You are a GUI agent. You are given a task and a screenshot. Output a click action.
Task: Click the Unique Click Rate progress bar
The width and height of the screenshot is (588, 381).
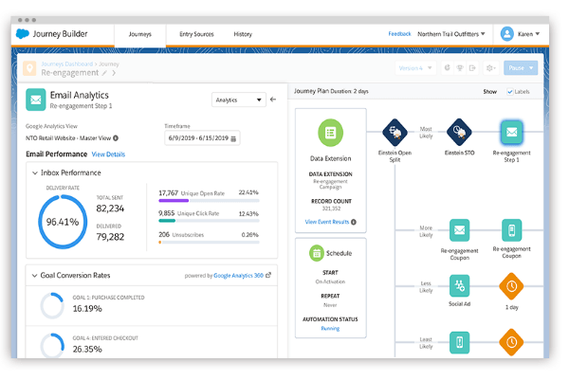[x=209, y=221]
